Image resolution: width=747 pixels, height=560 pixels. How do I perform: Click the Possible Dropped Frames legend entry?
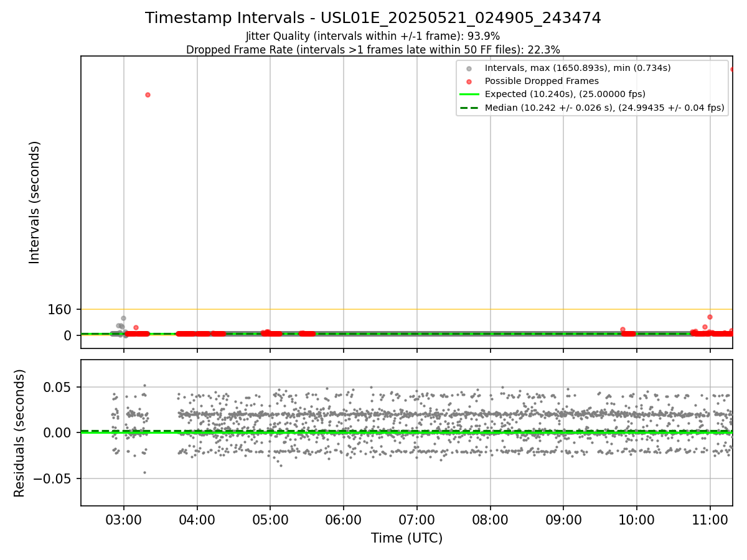(542, 81)
